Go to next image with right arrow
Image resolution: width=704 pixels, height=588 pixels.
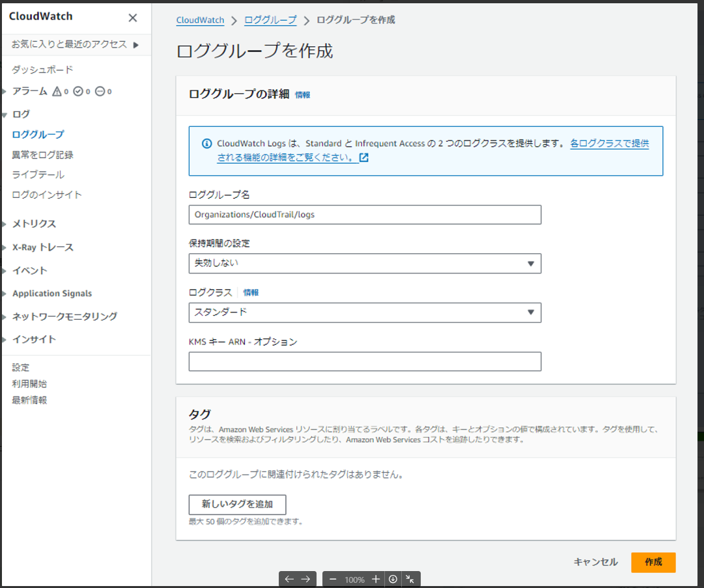pos(305,579)
